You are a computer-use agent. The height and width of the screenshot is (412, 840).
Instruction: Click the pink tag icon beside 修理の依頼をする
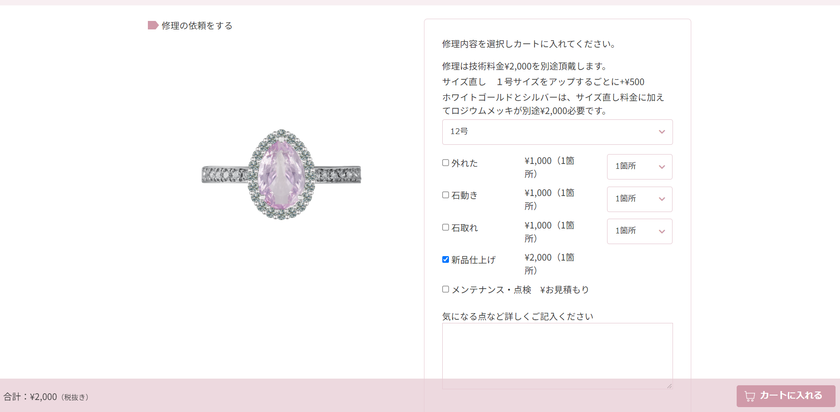(153, 25)
